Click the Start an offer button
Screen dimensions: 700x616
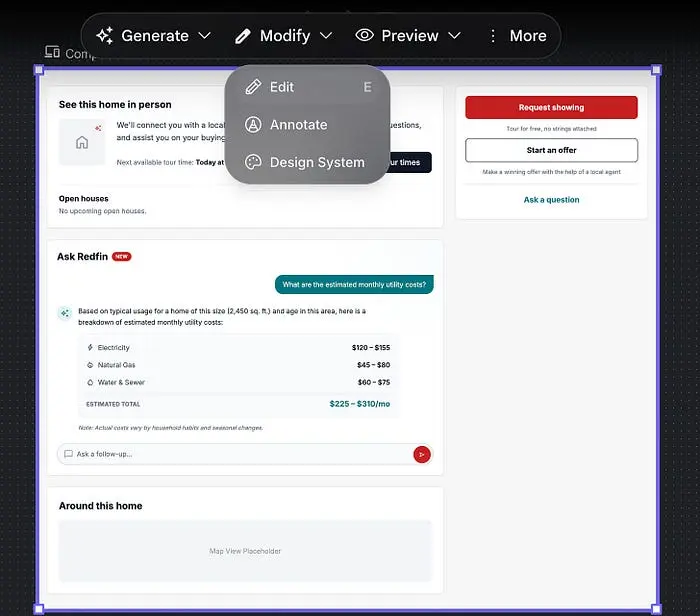coord(551,150)
